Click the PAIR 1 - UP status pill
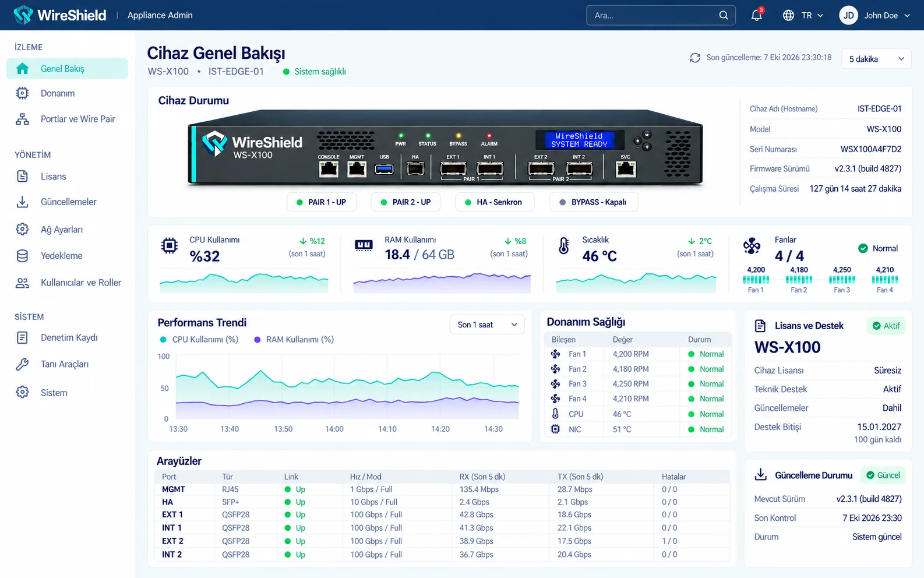924x578 pixels. (322, 202)
